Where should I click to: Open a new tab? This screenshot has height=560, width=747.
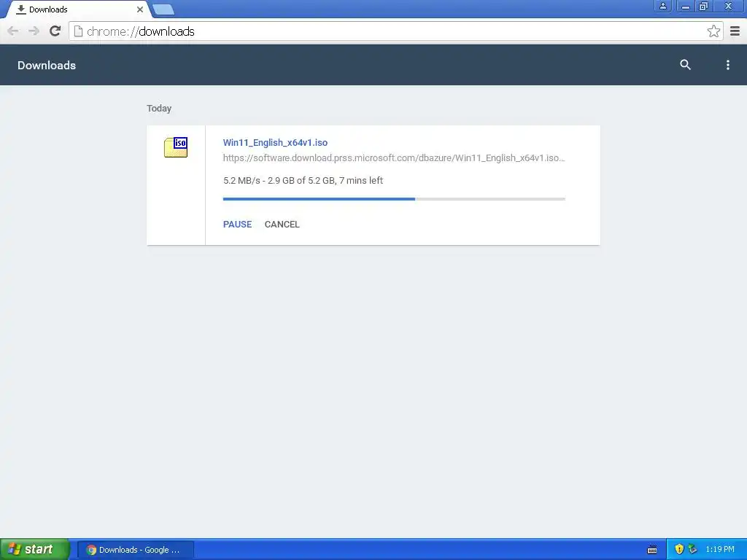point(163,9)
